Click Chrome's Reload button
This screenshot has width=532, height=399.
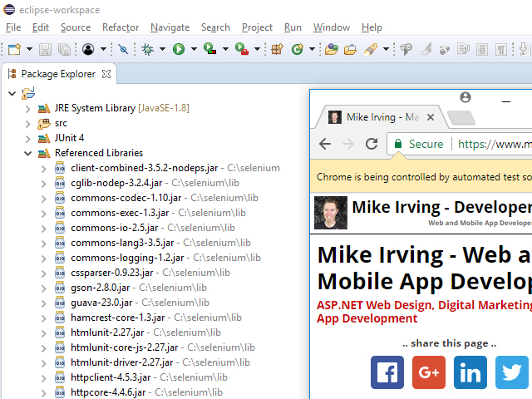[x=372, y=144]
